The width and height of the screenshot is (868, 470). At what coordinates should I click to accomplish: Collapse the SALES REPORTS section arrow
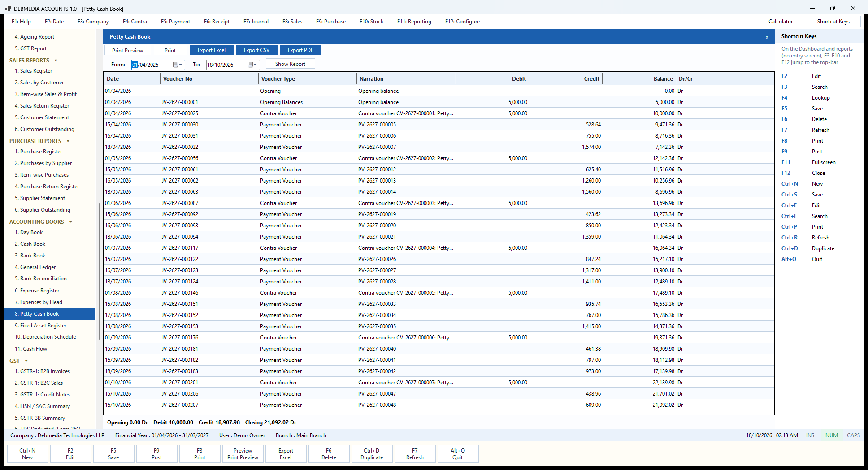click(x=56, y=60)
